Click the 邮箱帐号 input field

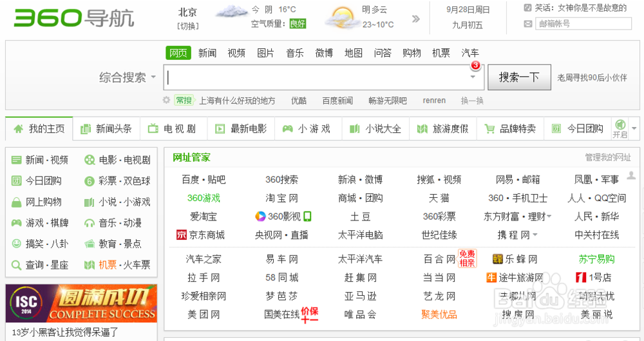[583, 24]
